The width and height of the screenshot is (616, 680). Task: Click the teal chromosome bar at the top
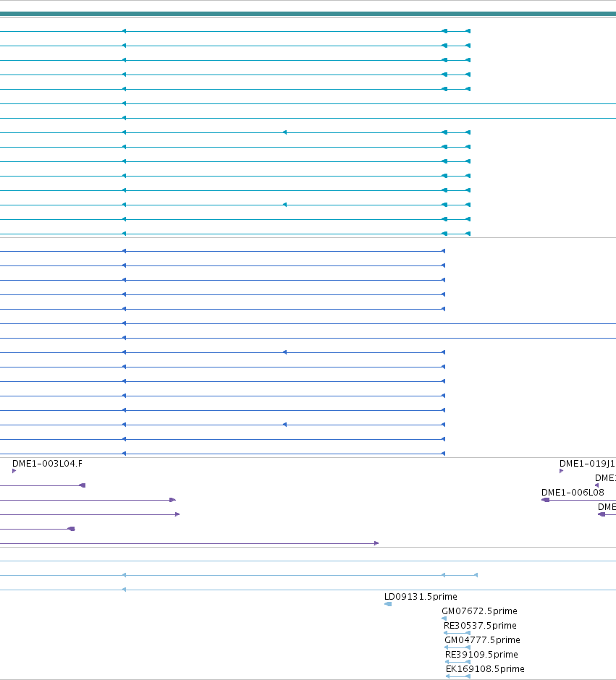308,14
